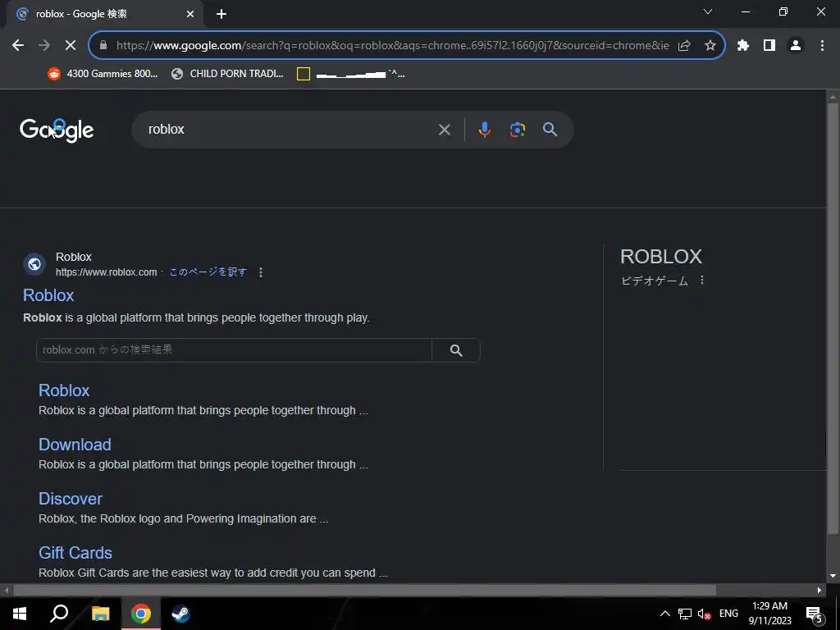Click the horizontal scroll right arrow

pyautogui.click(x=819, y=591)
